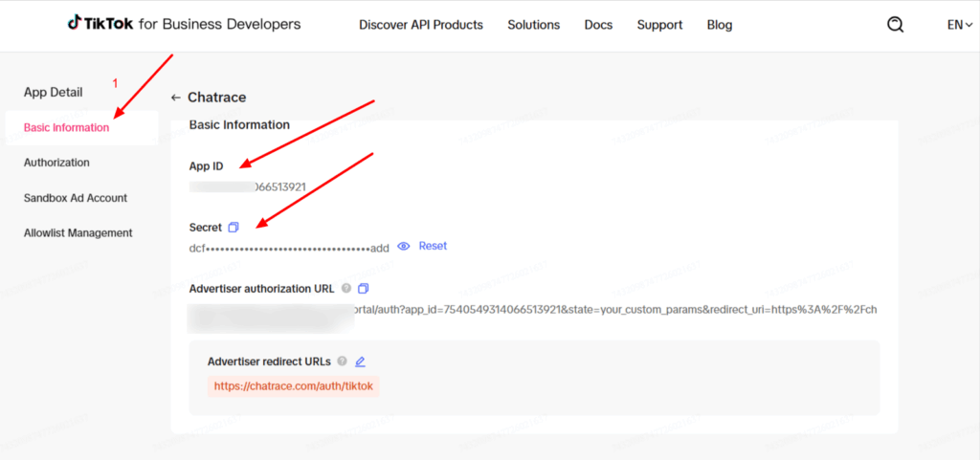Screen dimensions: 980x460
Task: Copy the Secret using copy icon
Action: click(x=233, y=228)
